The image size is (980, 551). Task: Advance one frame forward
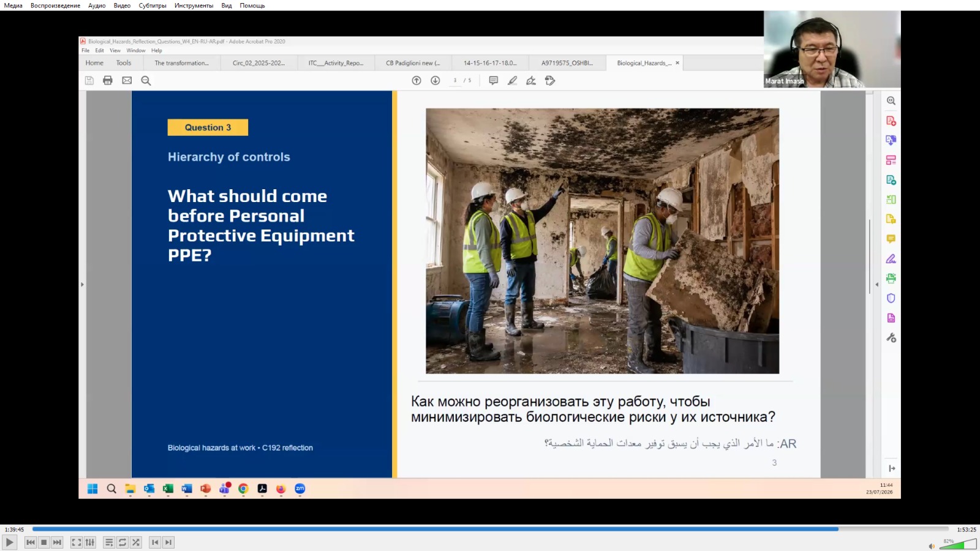click(x=168, y=542)
